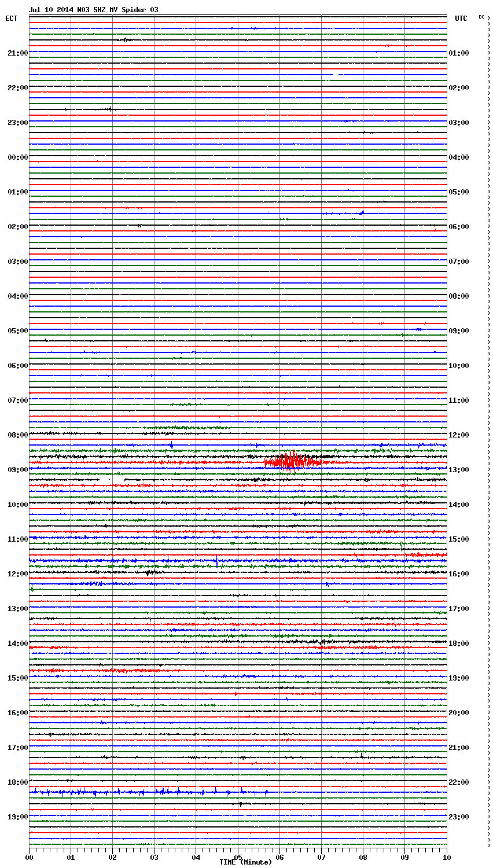Pick the UTC 11:00 hour label
This screenshot has height=868, width=493.
[459, 400]
